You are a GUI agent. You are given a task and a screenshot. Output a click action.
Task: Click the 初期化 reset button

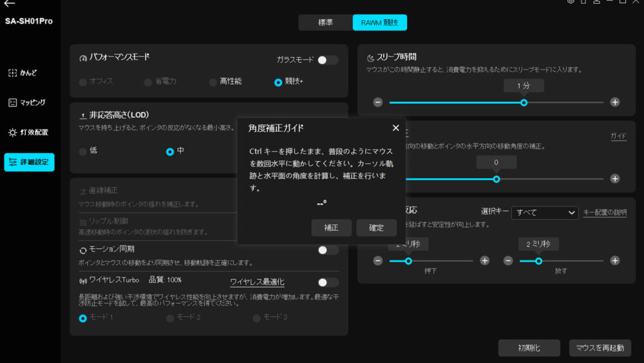(529, 348)
